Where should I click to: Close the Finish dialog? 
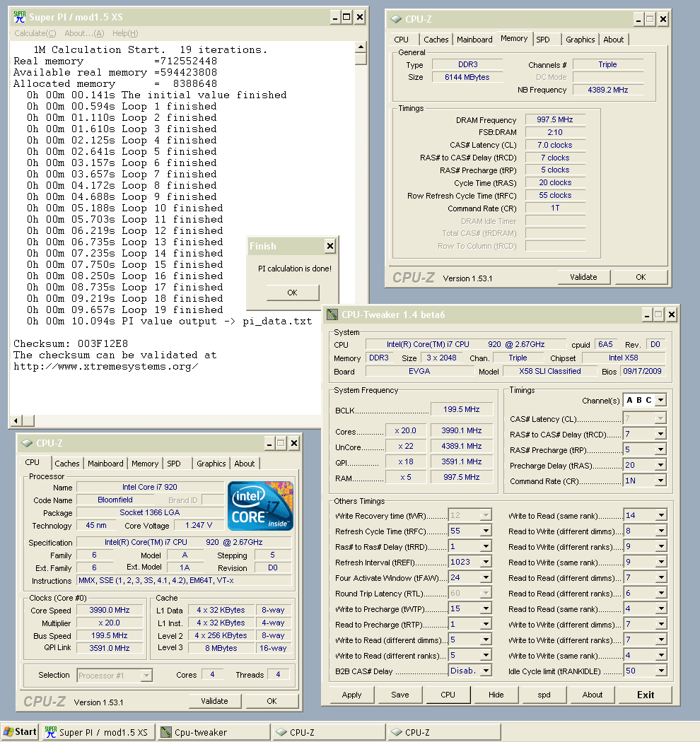[330, 246]
